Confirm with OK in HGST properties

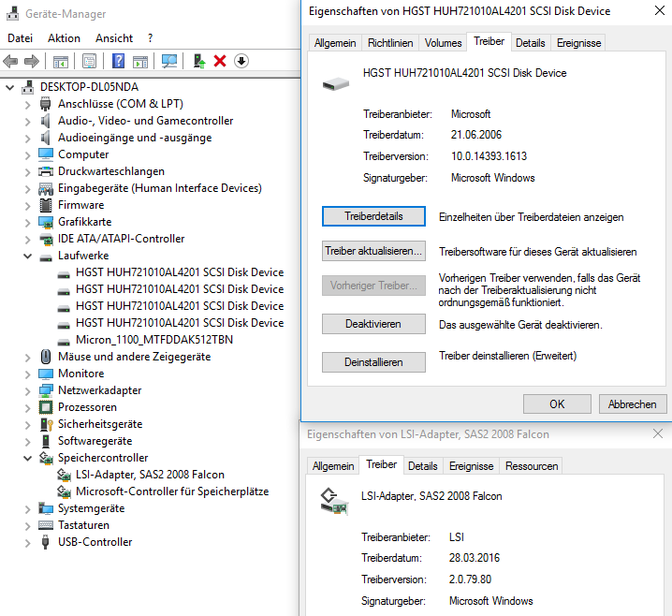(x=557, y=403)
